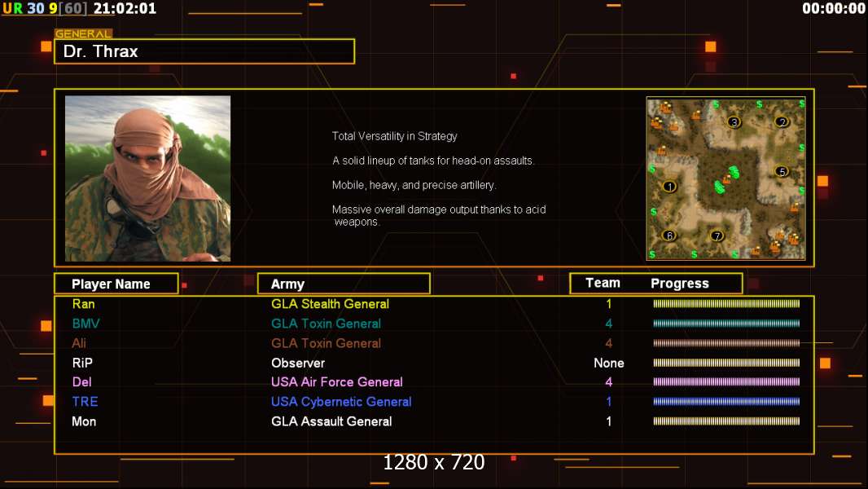
Task: Click Ali's team number 4
Action: click(609, 343)
